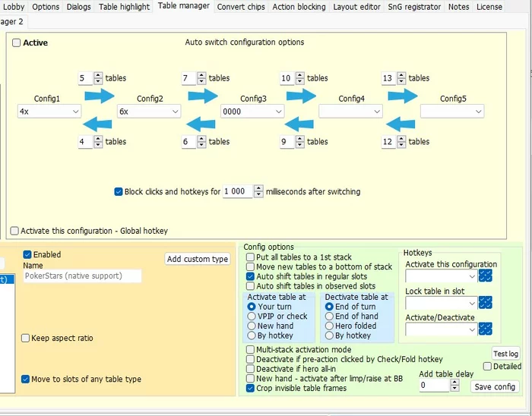The width and height of the screenshot is (532, 416).
Task: Check Multi-stack activation mode
Action: 250,350
